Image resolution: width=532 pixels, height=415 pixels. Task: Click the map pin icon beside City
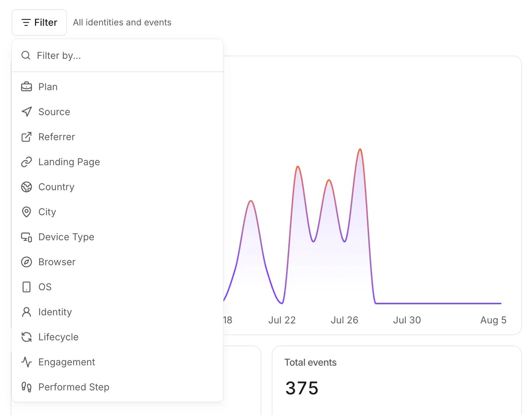27,212
